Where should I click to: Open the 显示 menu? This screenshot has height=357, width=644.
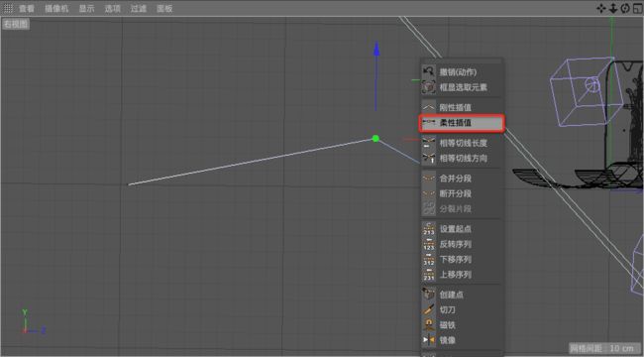pyautogui.click(x=86, y=8)
